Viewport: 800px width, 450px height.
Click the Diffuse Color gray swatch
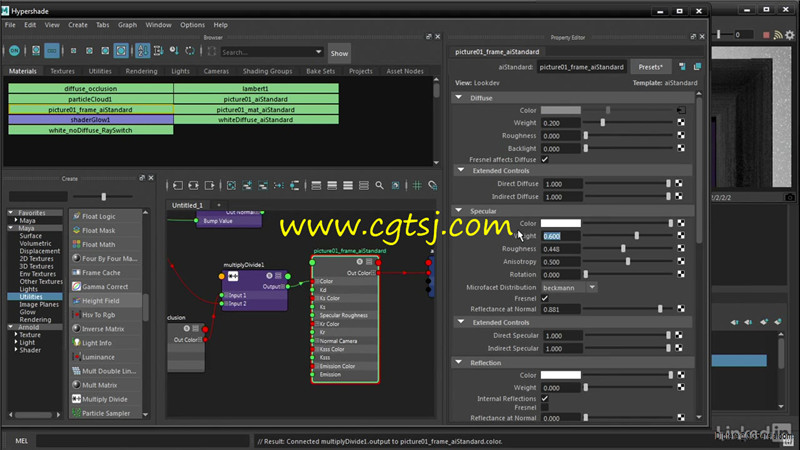(x=560, y=110)
